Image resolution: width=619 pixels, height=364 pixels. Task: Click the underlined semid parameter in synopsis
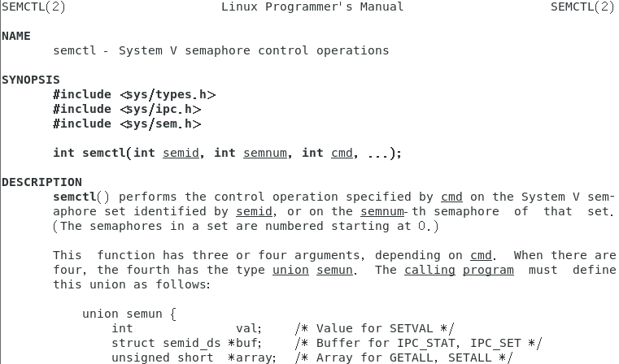[x=181, y=153]
